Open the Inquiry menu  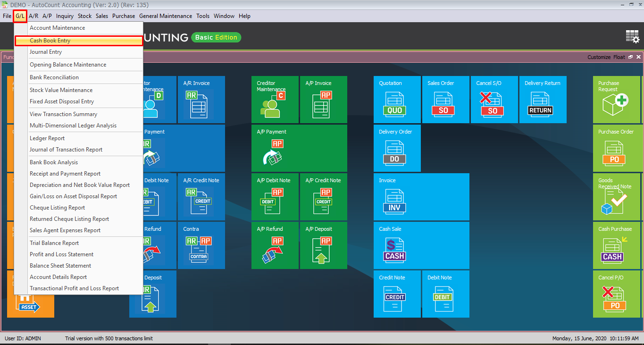pos(65,16)
